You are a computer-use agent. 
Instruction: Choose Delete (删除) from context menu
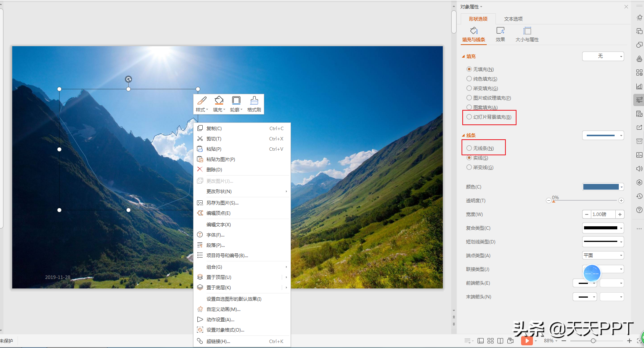(x=242, y=169)
